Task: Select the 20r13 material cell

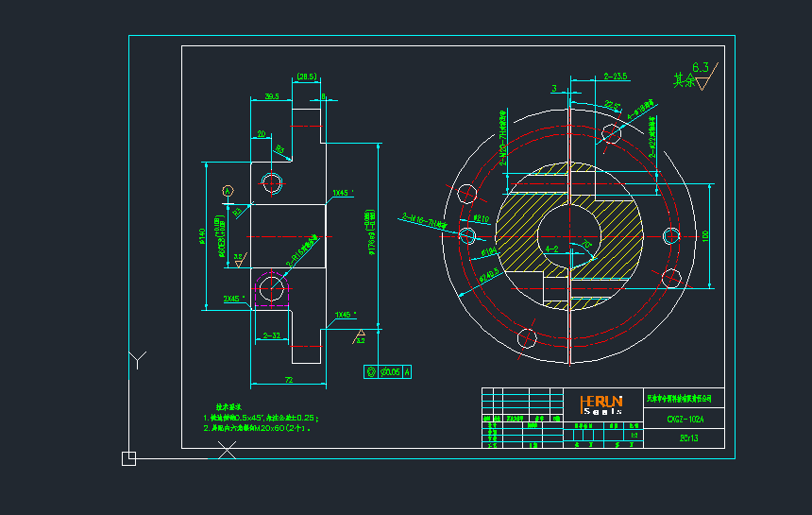Action: (x=688, y=438)
